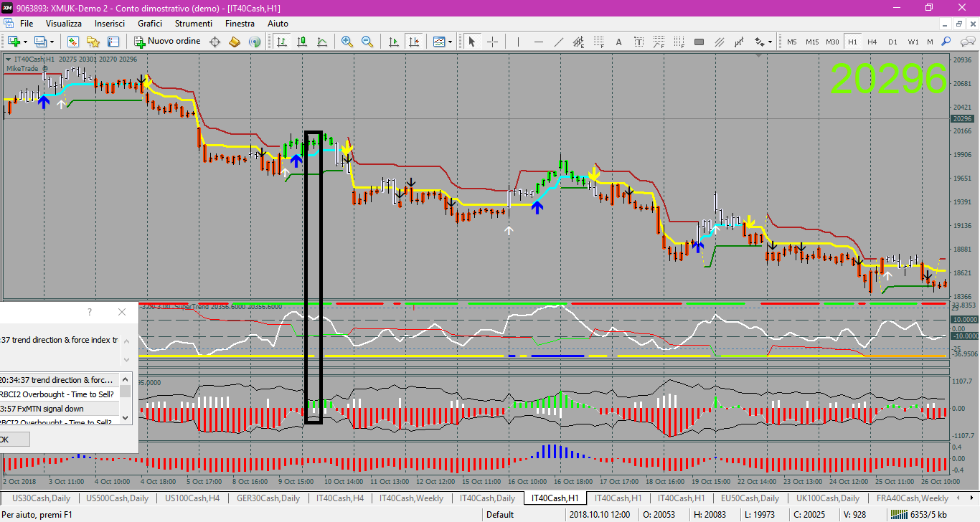Switch timeframe to H4
The image size is (980, 522).
[x=872, y=42]
